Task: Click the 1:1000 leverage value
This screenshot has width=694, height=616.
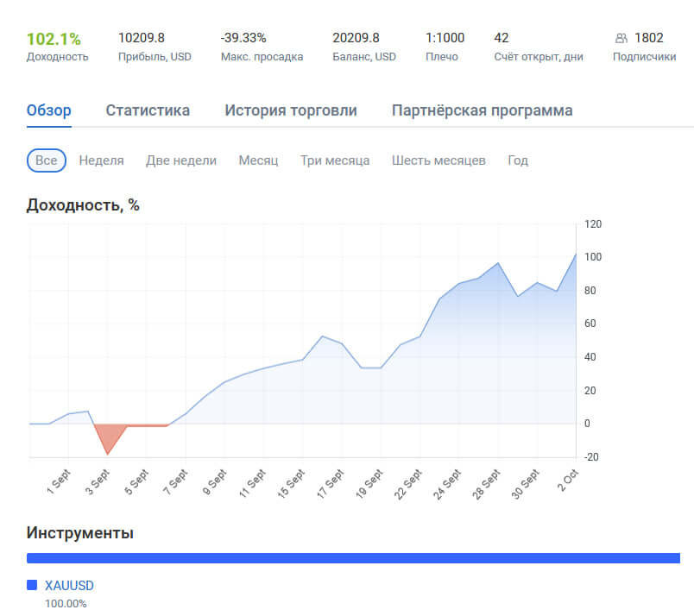Action: (x=445, y=38)
